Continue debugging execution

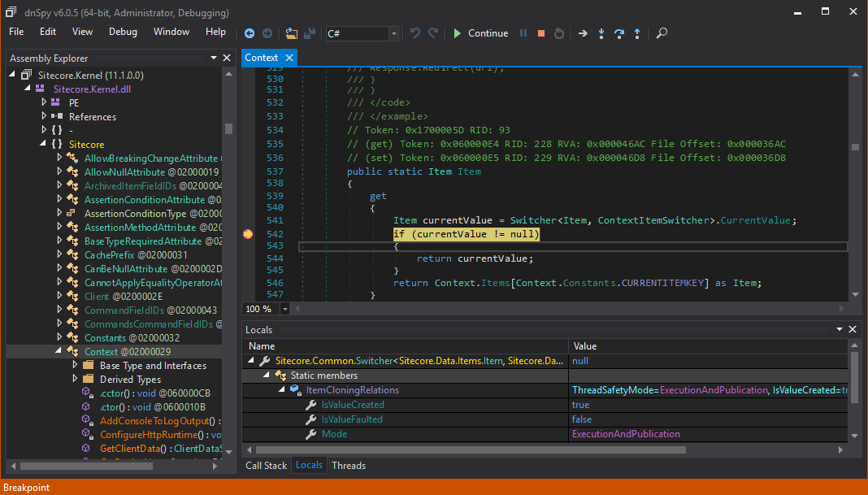click(480, 33)
